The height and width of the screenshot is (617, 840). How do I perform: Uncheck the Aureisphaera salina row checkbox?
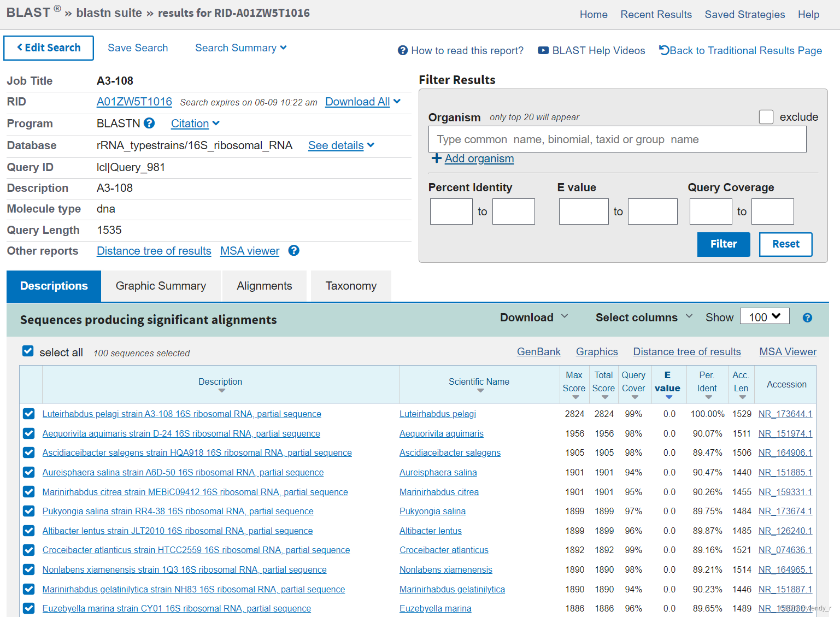click(x=29, y=472)
